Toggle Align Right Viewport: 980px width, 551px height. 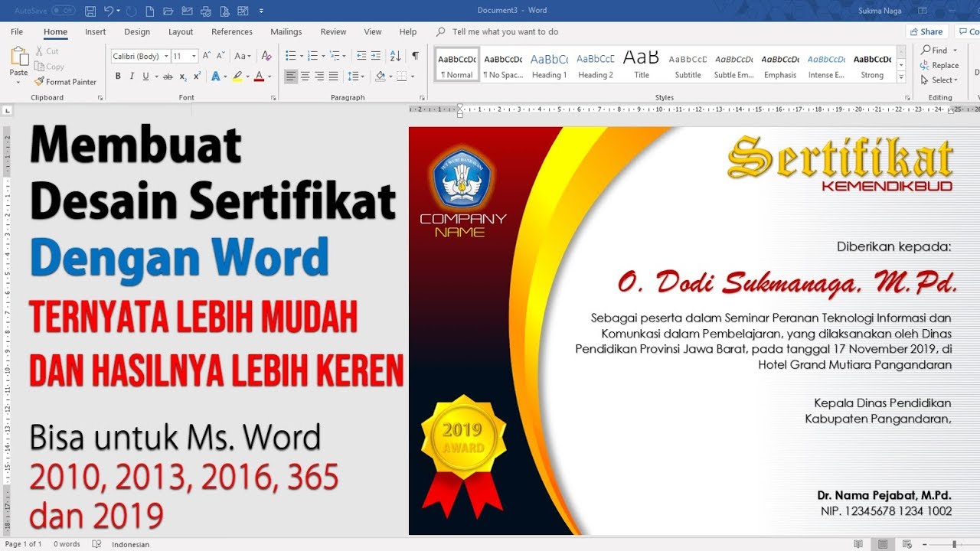click(x=319, y=77)
